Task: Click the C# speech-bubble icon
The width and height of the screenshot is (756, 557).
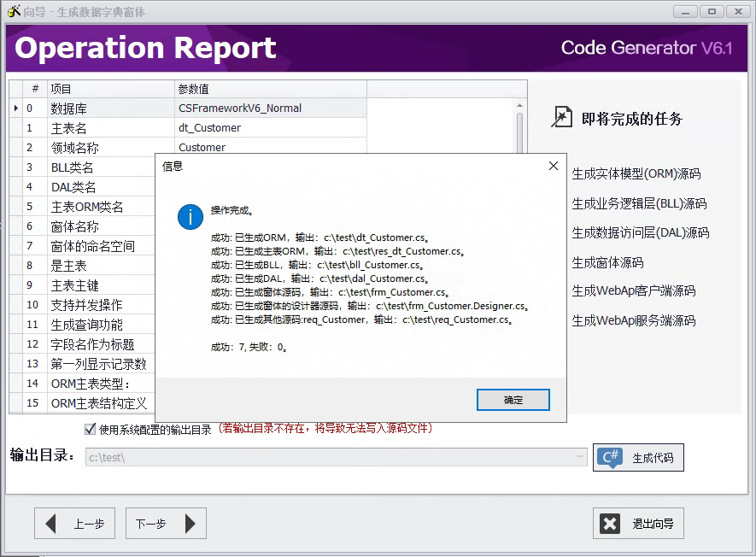Action: pos(610,457)
